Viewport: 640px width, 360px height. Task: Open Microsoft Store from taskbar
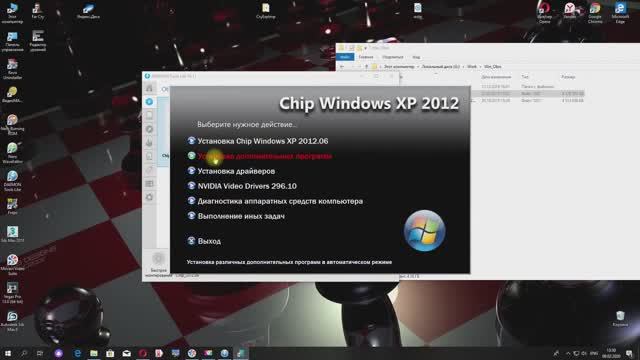pos(110,353)
